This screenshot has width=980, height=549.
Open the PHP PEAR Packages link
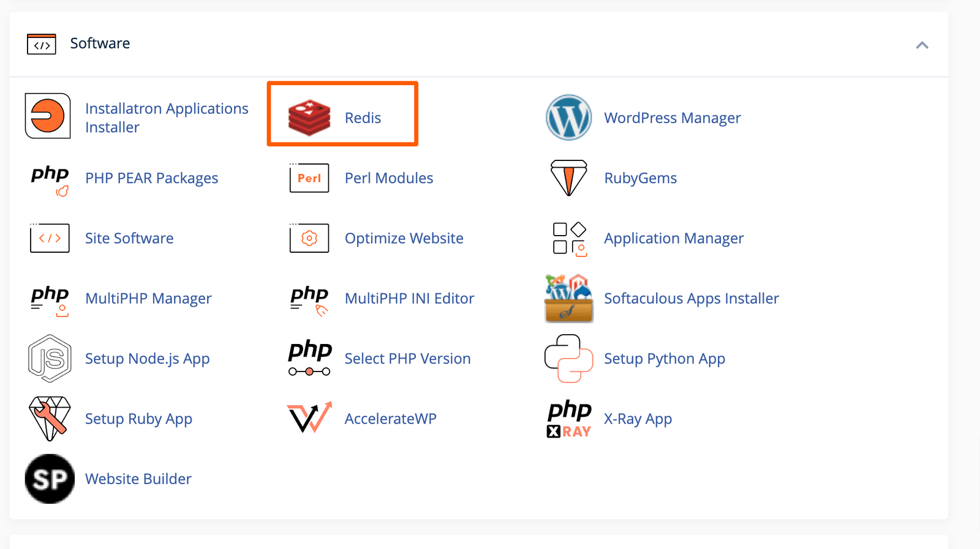(151, 178)
